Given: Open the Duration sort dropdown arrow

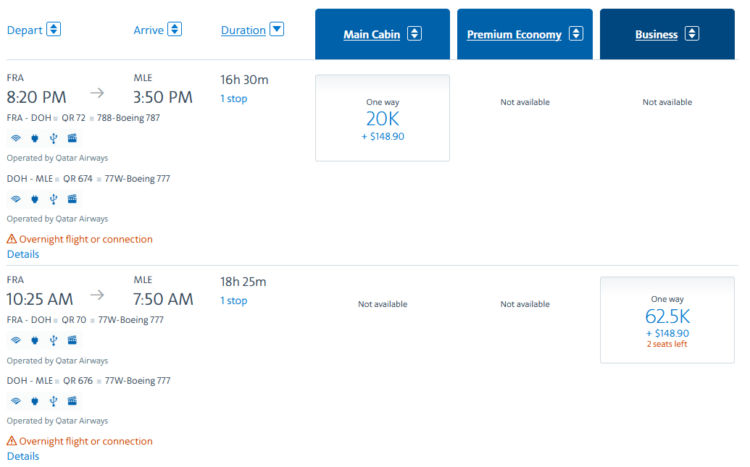Looking at the screenshot, I should (x=277, y=29).
